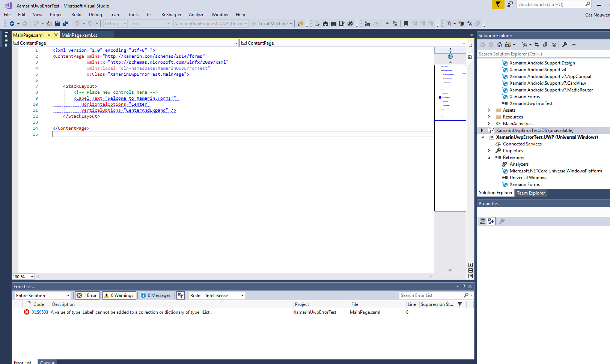The height and width of the screenshot is (364, 610).
Task: Start debugging with the green Start arrow
Action: (255, 23)
